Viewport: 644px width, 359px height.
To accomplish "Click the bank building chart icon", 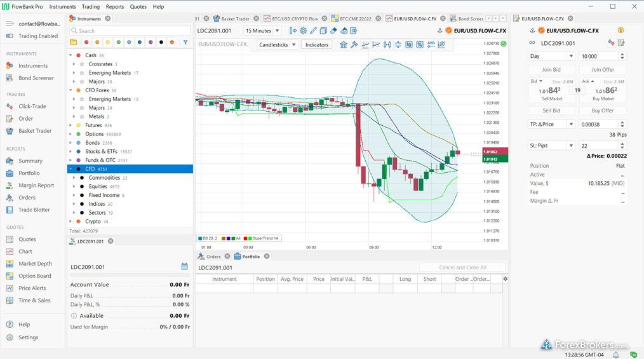I will (344, 44).
